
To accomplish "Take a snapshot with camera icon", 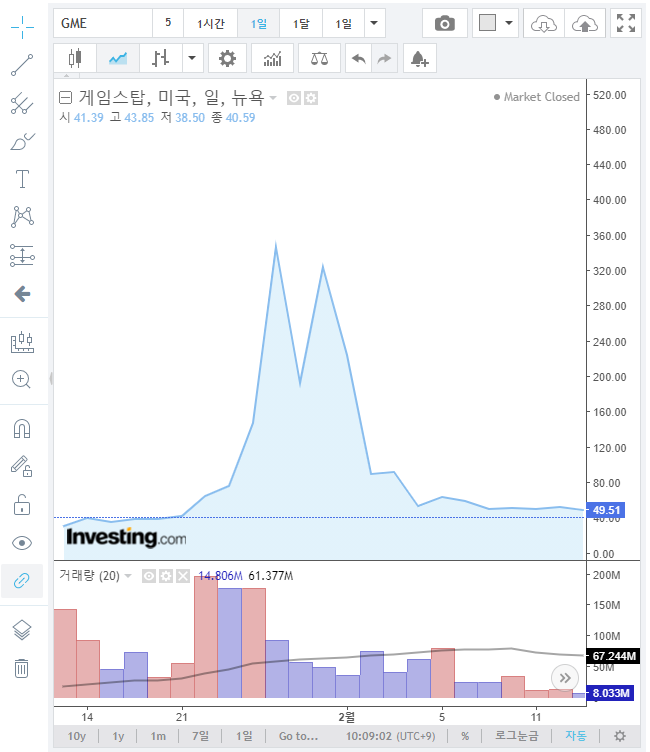I will 445,23.
